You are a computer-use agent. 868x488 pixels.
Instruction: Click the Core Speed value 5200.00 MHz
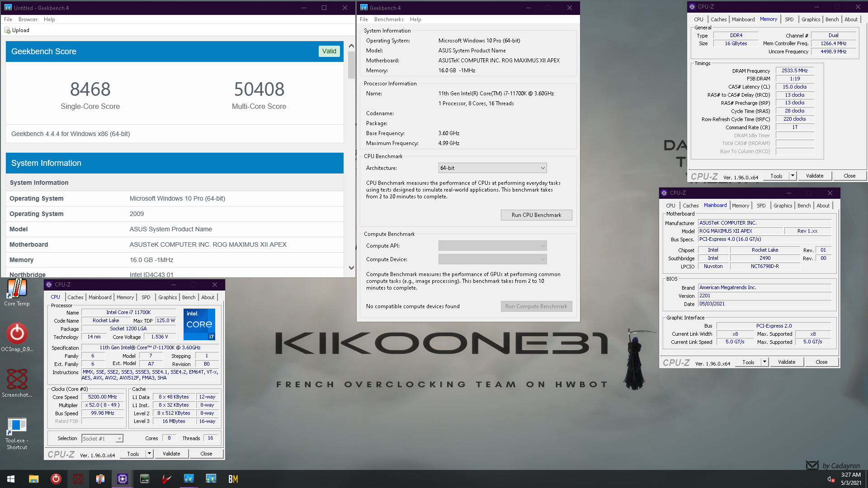[103, 397]
